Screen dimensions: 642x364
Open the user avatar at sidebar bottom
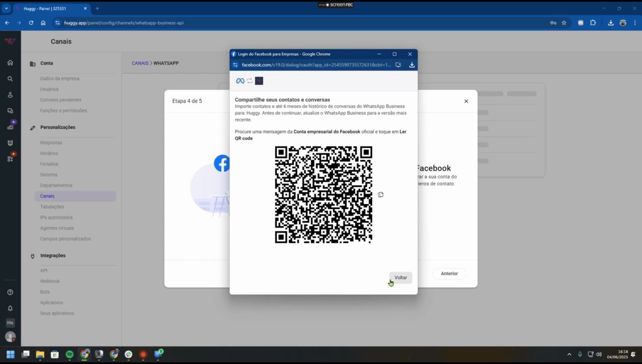point(10,337)
